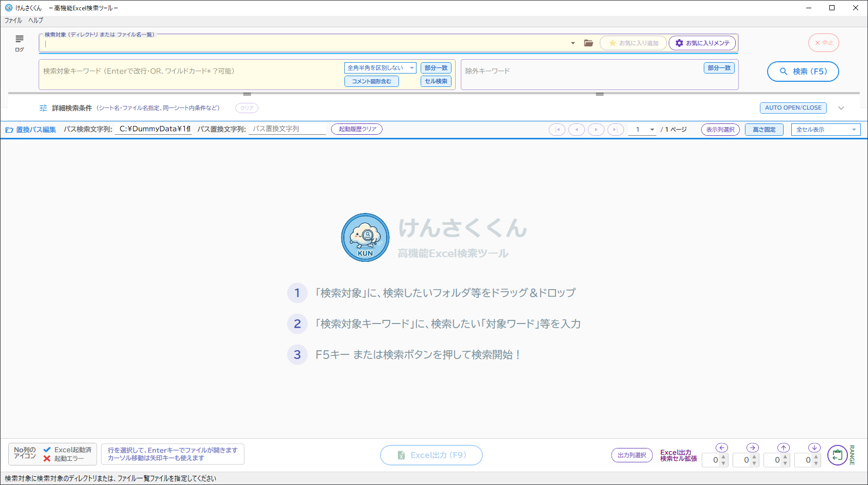Screen dimensions: 868x485
Task: Open the ヘルプ menu
Action: 36,21
